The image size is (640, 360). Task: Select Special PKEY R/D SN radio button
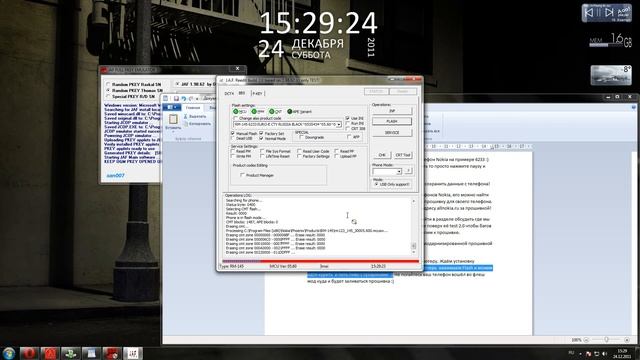coord(108,96)
